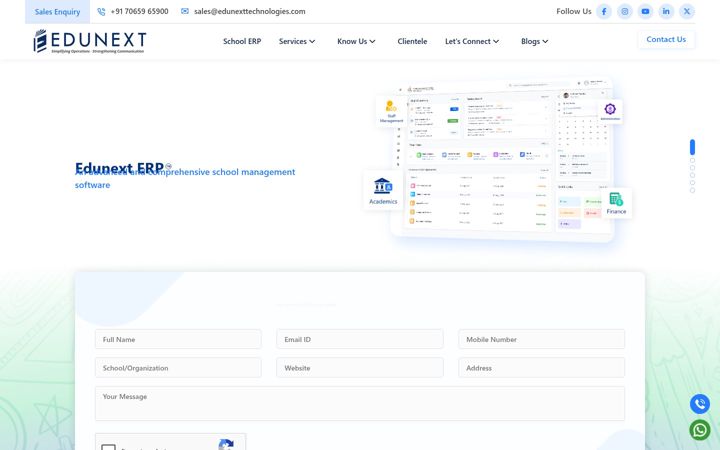Click the Full Name input field
The height and width of the screenshot is (450, 720).
pyautogui.click(x=178, y=339)
